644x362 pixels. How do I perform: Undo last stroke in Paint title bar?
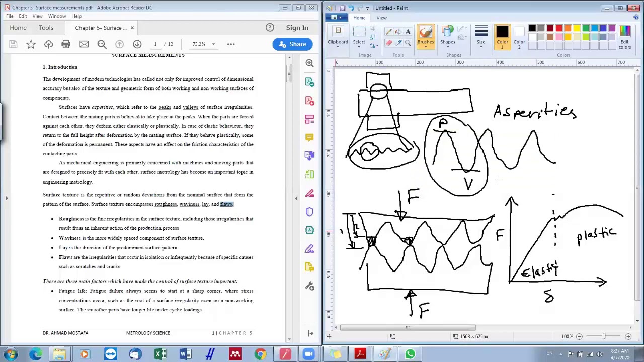coord(351,8)
